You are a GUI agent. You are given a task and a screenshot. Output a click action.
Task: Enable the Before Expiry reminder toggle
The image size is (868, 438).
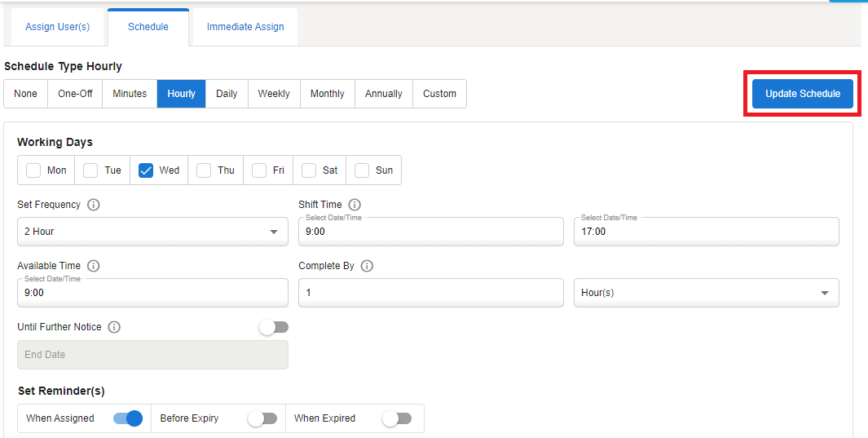point(262,418)
